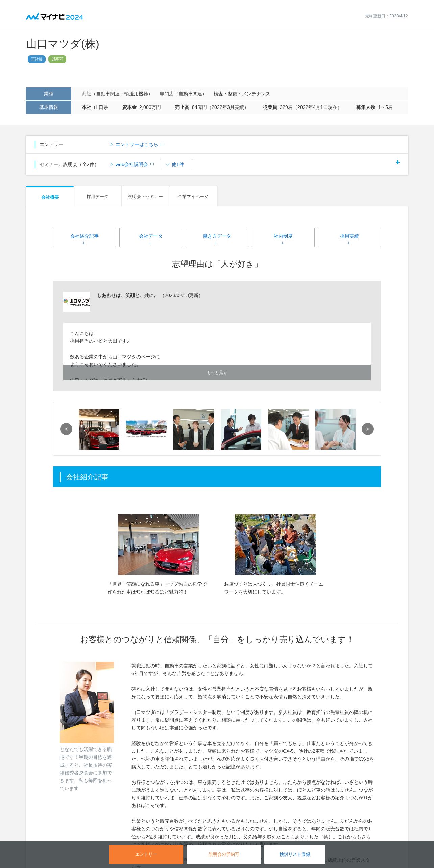Switch to the 採用データ tab
Screen dimensions: 434x868
[x=97, y=196]
